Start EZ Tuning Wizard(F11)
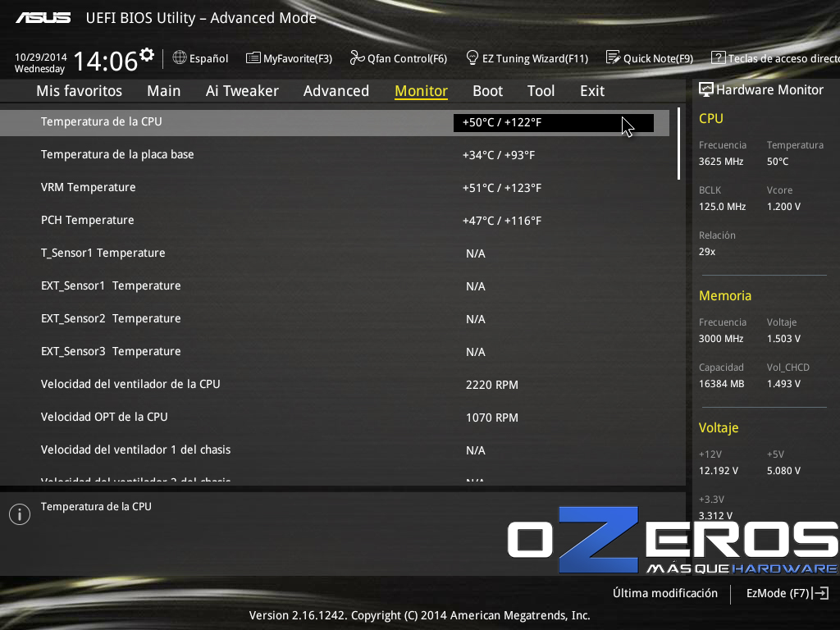Screen dimensions: 840x630 527,58
